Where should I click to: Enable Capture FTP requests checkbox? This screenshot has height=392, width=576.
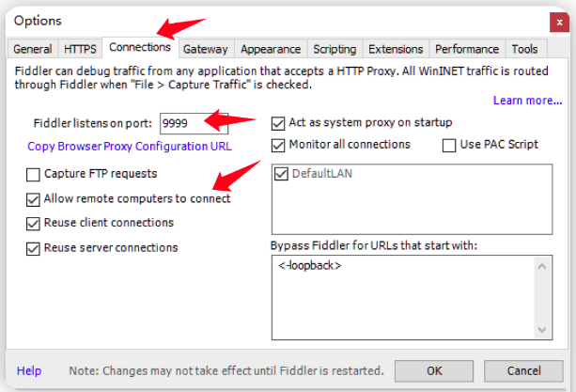pyautogui.click(x=33, y=175)
